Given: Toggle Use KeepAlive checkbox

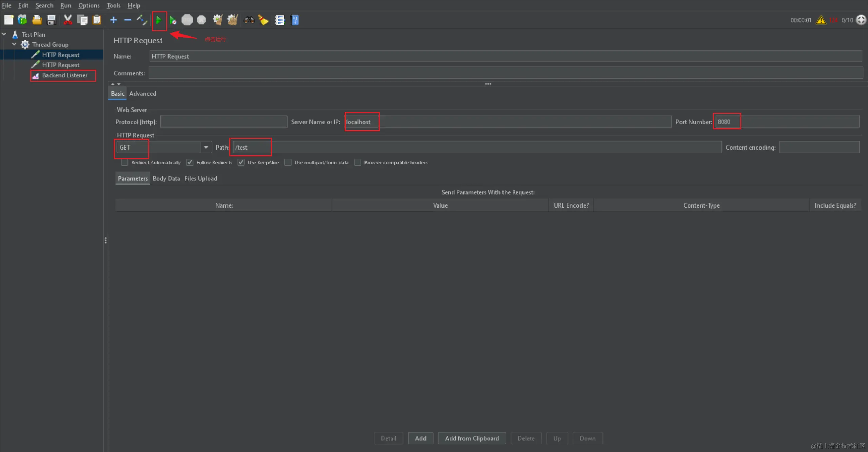Looking at the screenshot, I should pyautogui.click(x=241, y=163).
